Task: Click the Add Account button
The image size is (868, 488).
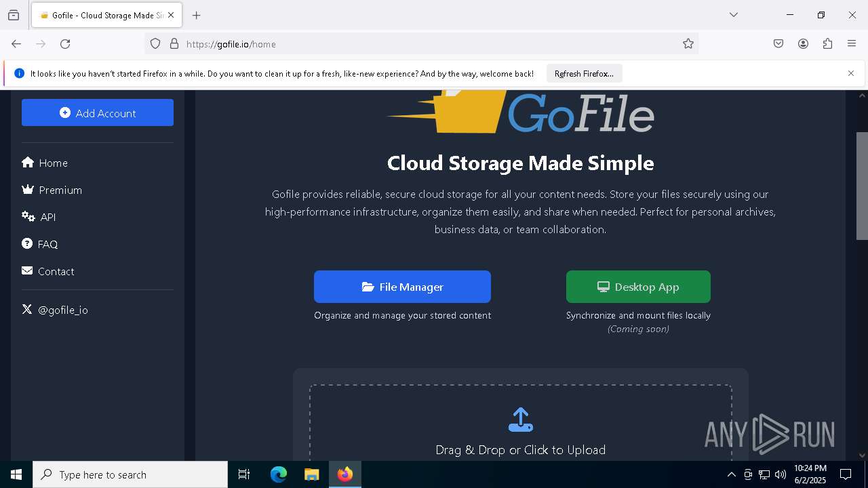Action: pos(98,113)
